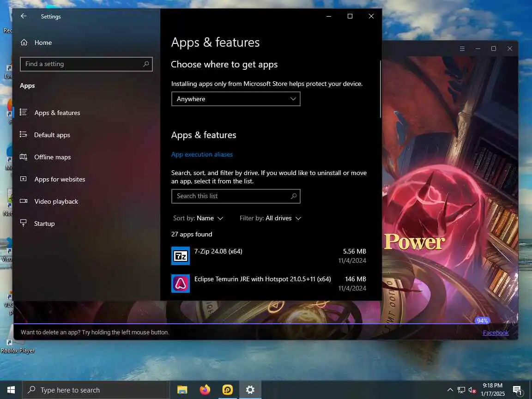Viewport: 532px width, 399px height.
Task: Click the magnifier icon in Find a setting
Action: pos(146,64)
